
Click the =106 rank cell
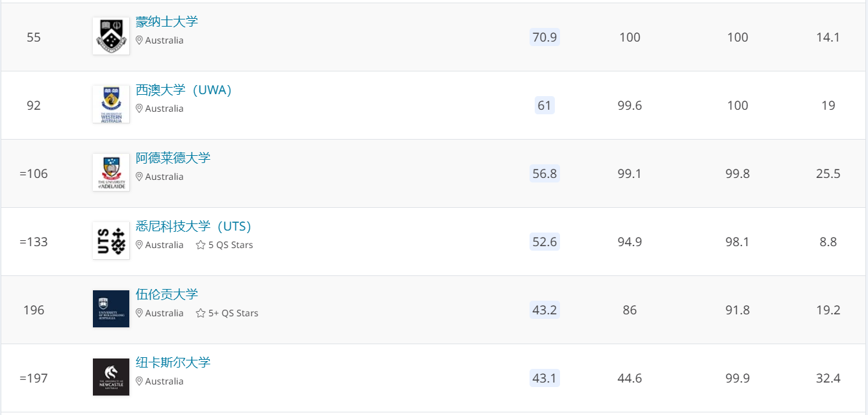pos(34,173)
